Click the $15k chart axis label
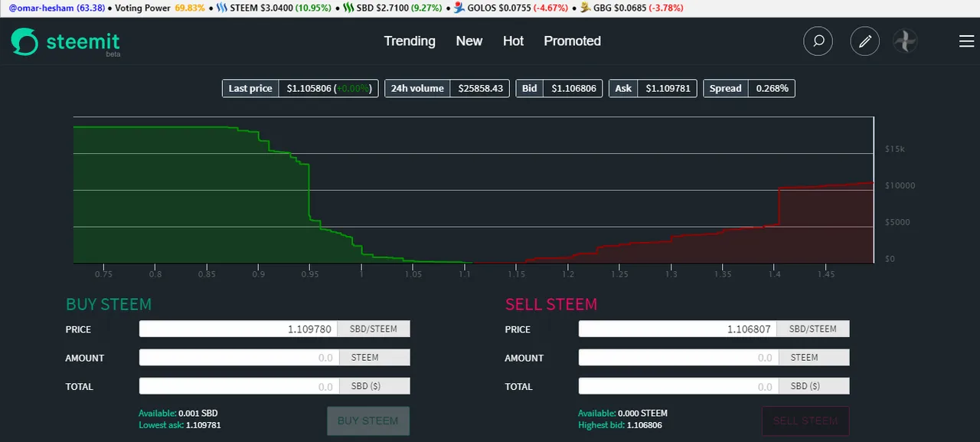 [x=895, y=149]
